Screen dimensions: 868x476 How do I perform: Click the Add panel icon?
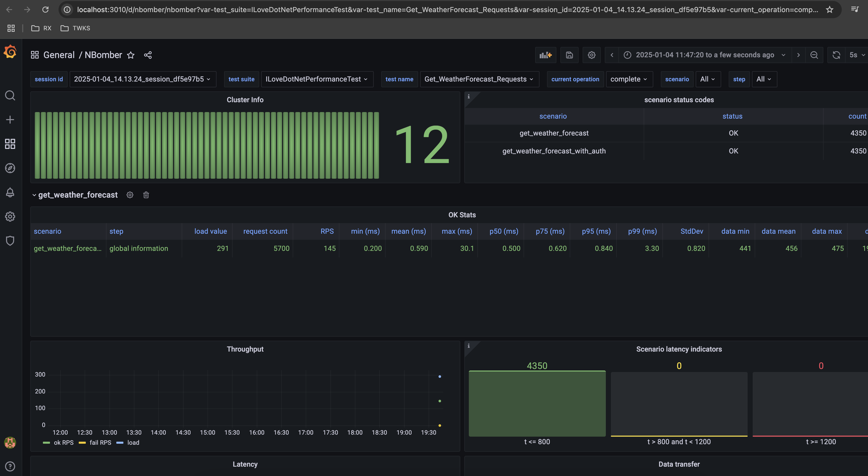tap(546, 55)
